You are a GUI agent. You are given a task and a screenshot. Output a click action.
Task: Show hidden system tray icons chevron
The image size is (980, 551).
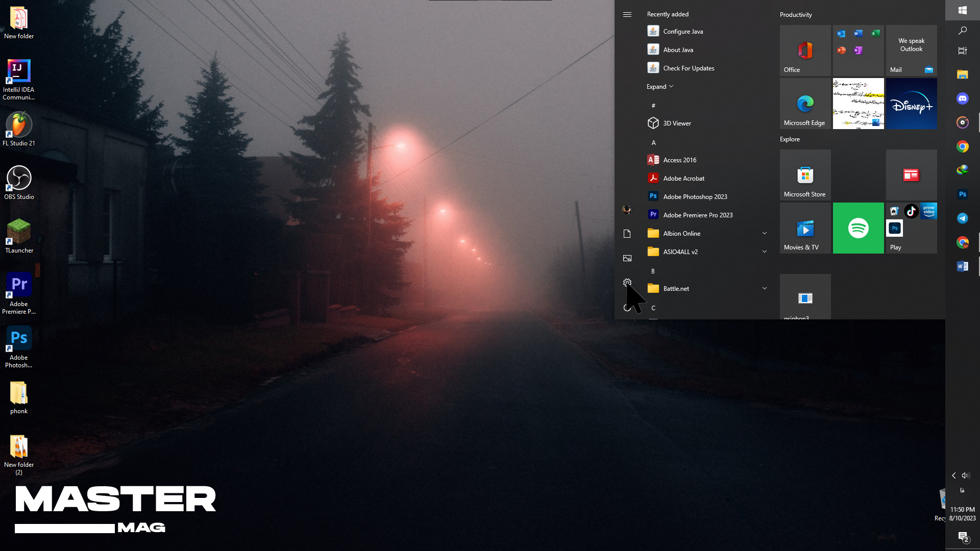click(953, 475)
